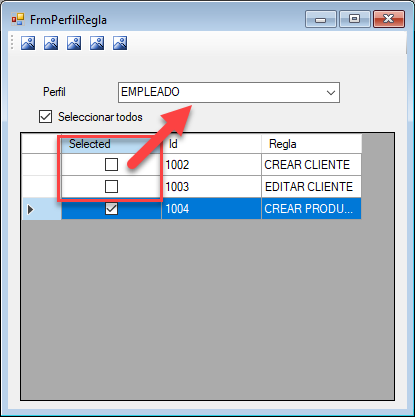Click the grid's top-left select-all corner cell
The height and width of the screenshot is (417, 415).
(x=42, y=144)
